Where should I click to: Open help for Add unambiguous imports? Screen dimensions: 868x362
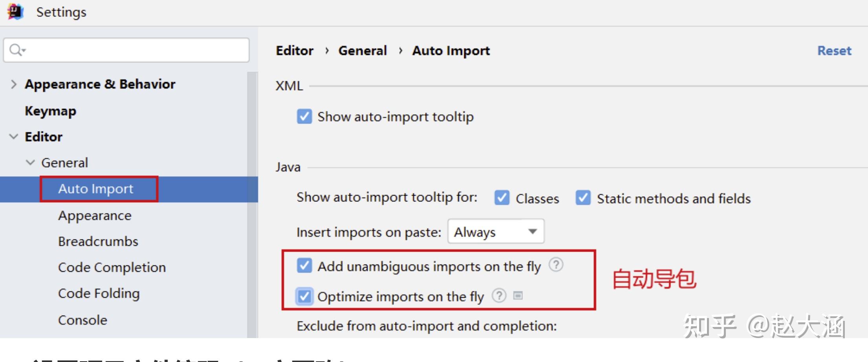pyautogui.click(x=556, y=265)
